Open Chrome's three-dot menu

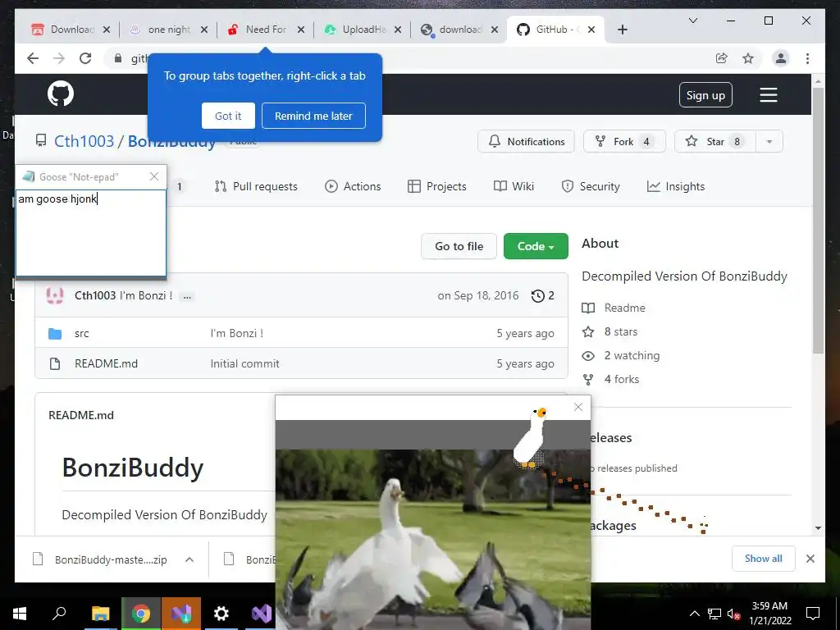(807, 58)
